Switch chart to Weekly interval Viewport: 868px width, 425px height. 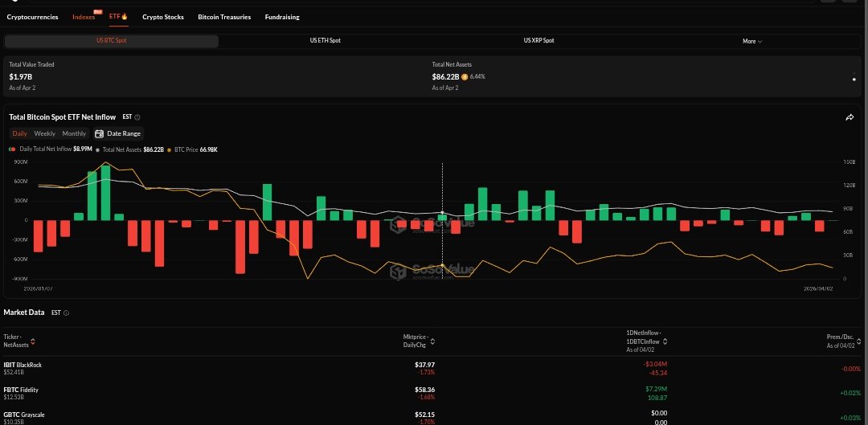point(44,133)
